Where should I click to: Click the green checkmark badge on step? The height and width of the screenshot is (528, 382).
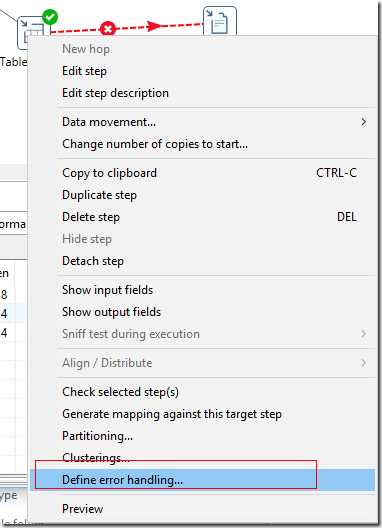[x=50, y=17]
